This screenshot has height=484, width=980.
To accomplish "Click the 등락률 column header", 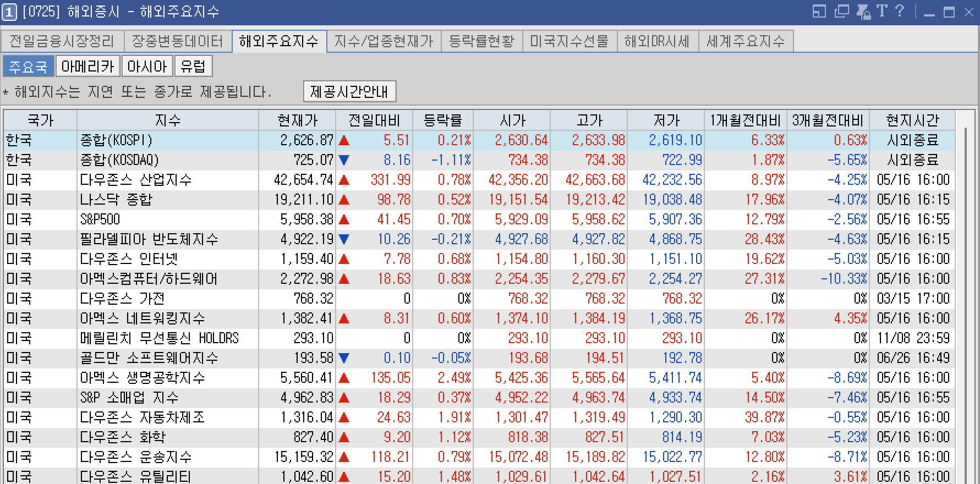I will tap(443, 120).
